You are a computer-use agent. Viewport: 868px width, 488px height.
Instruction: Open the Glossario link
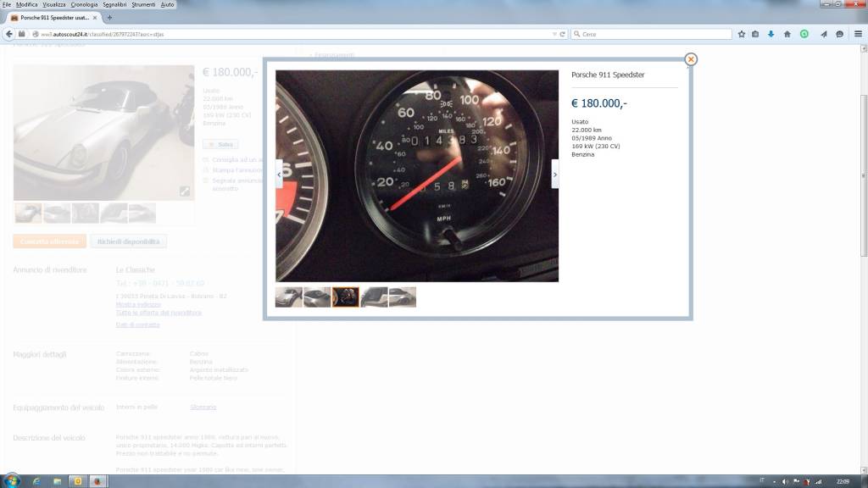tap(203, 408)
